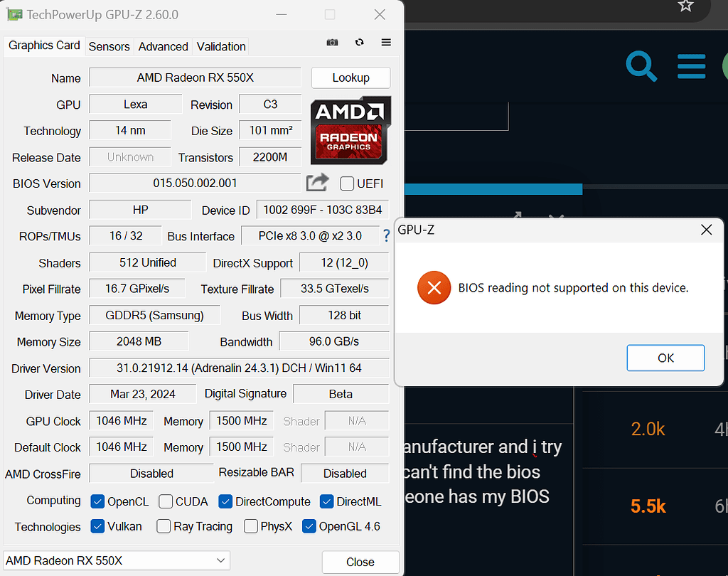Toggle the DirectCompute checkbox
This screenshot has height=576, width=728.
point(225,501)
